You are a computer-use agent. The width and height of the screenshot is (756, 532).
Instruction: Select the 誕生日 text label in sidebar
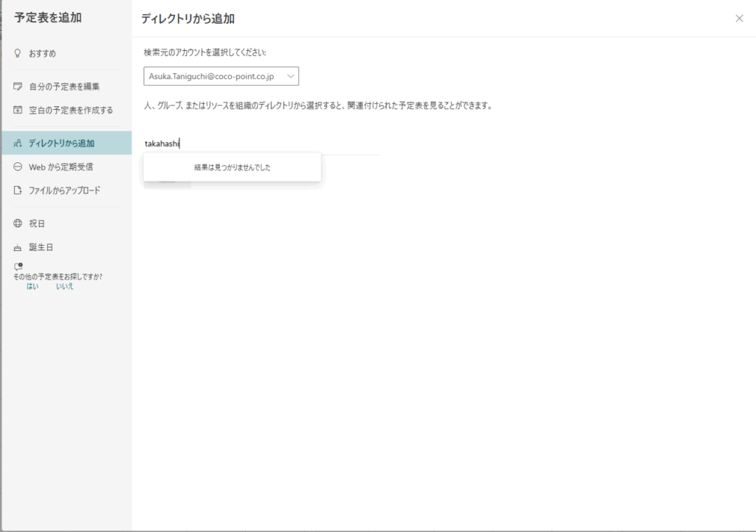click(41, 247)
